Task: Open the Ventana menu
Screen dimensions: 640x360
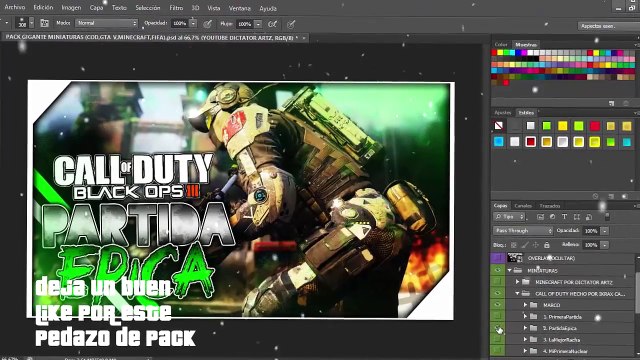Action: pyautogui.click(x=240, y=8)
